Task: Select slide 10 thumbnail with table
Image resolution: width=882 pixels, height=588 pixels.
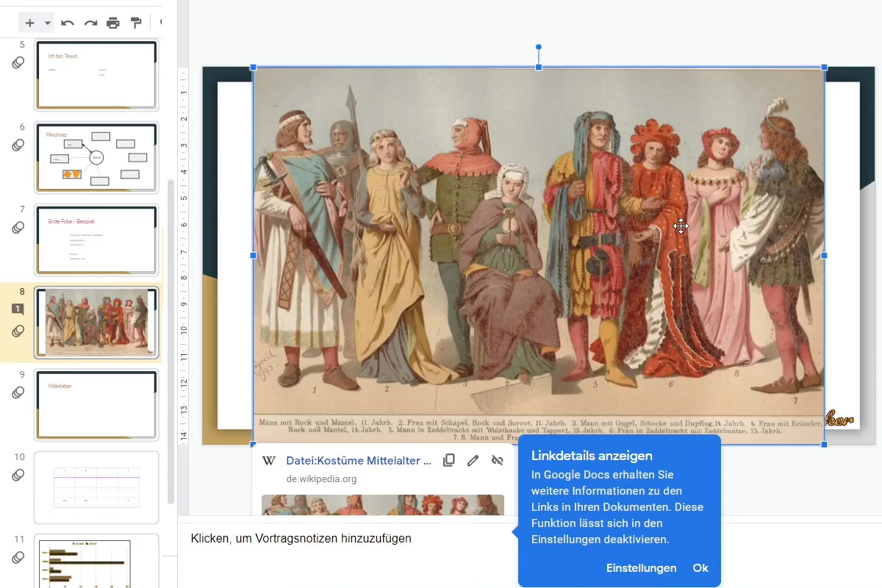Action: pos(96,487)
